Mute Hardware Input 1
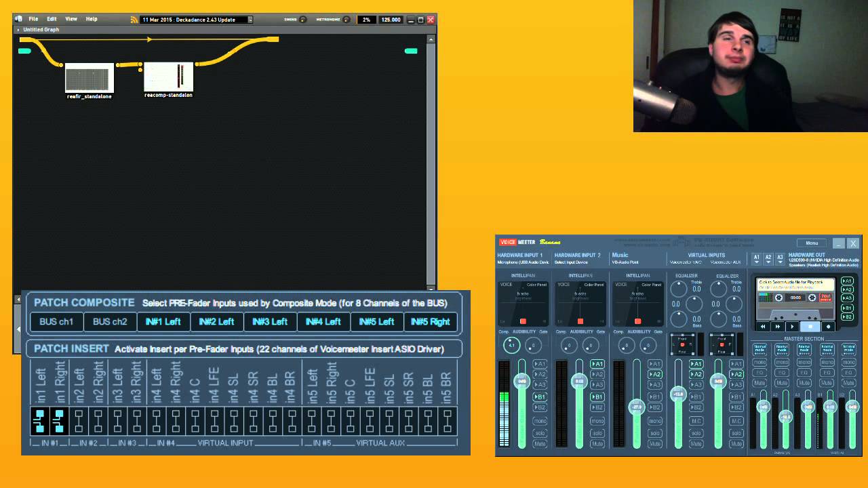Image resolution: width=868 pixels, height=488 pixels. tap(540, 444)
